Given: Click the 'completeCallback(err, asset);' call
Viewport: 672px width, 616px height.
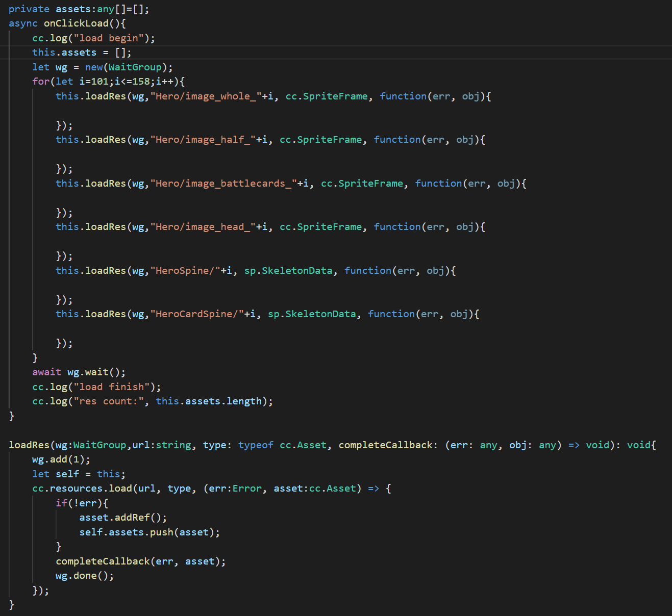Looking at the screenshot, I should pos(141,561).
